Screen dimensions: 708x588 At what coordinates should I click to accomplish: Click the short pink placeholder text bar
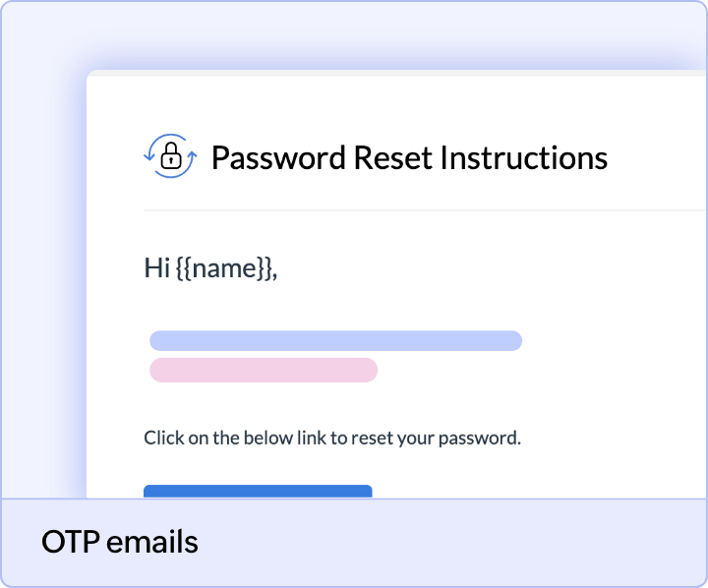264,370
